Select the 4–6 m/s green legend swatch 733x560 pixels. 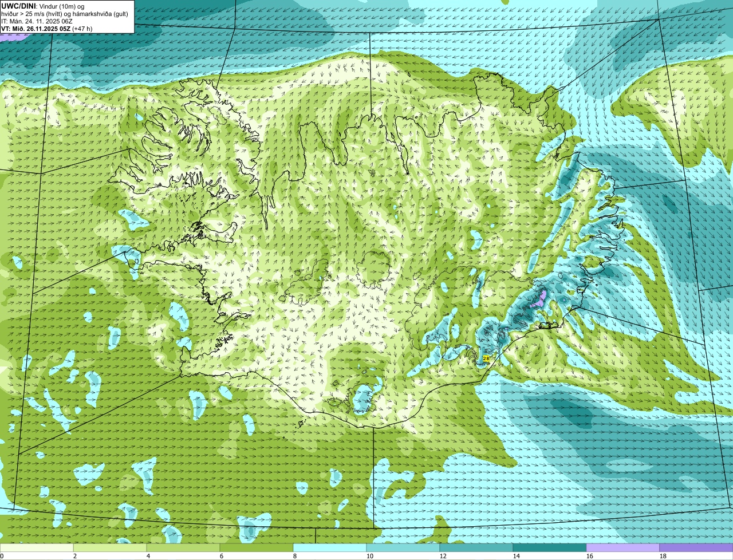[183, 548]
